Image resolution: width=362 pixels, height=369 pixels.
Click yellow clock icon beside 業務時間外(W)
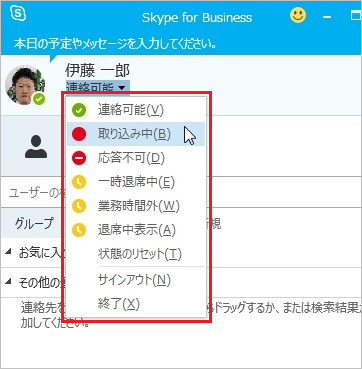tap(79, 206)
